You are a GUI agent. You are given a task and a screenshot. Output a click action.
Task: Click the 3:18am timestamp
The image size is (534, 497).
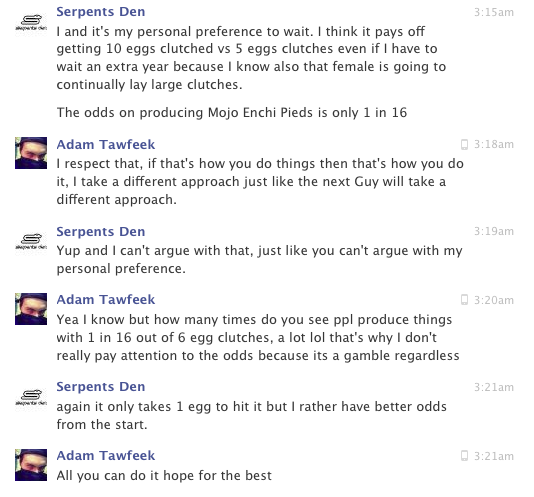coord(494,144)
